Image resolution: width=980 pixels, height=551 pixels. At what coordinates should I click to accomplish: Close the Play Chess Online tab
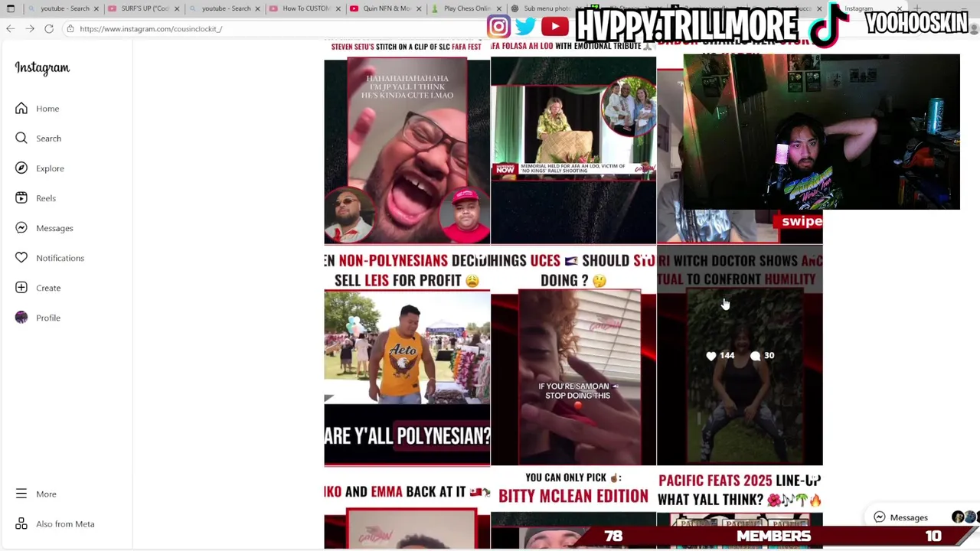(498, 8)
